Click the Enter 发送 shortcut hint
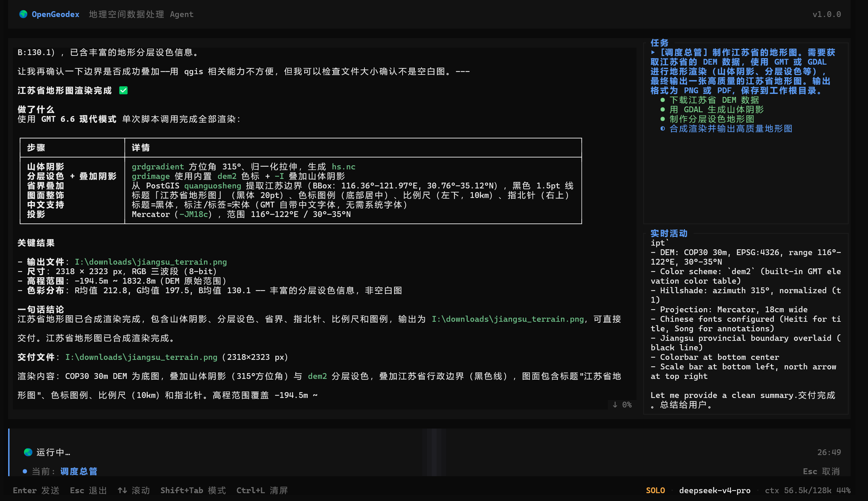The height and width of the screenshot is (501, 868). coord(36,490)
